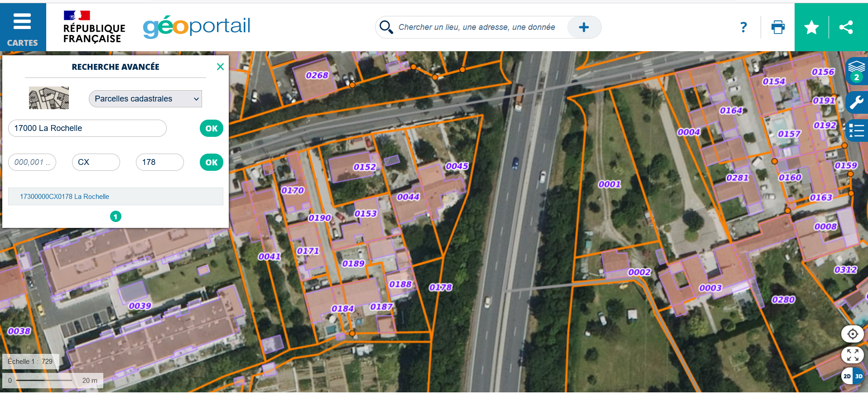Open the CARTES hamburger menu
The image size is (868, 396).
pos(22,27)
